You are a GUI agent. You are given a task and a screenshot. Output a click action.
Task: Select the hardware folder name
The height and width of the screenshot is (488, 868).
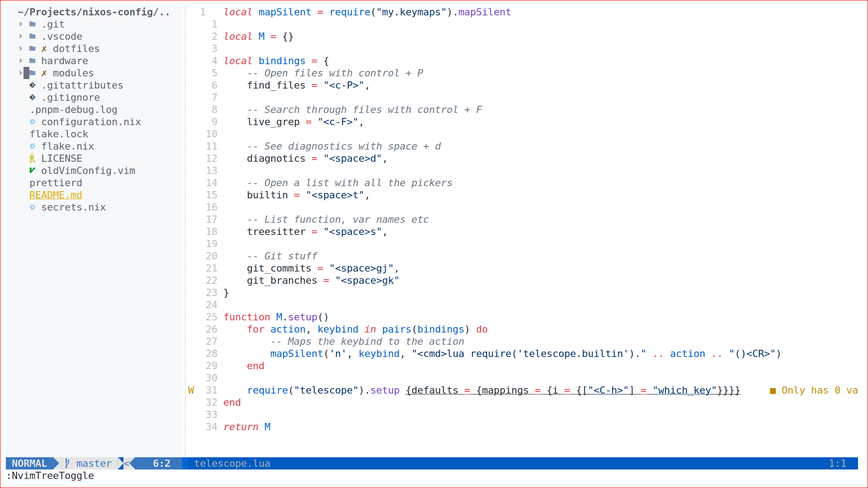click(x=65, y=61)
